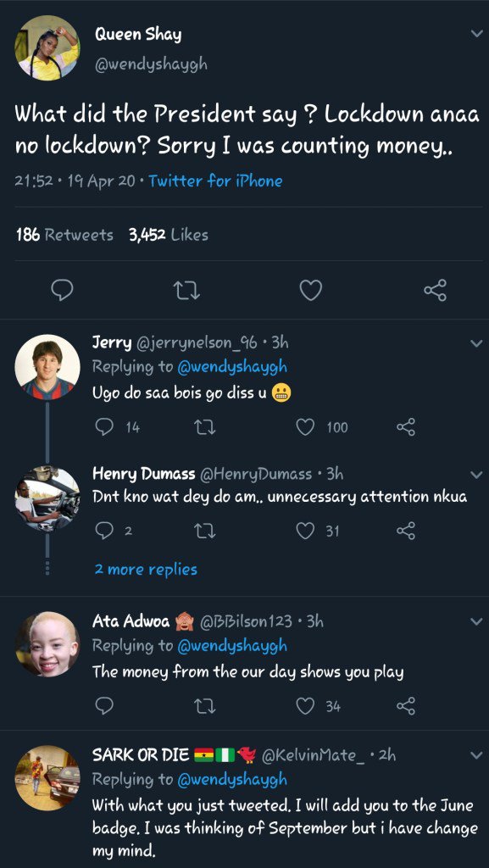
Task: Like Henry Dumass's reply
Action: tap(305, 531)
